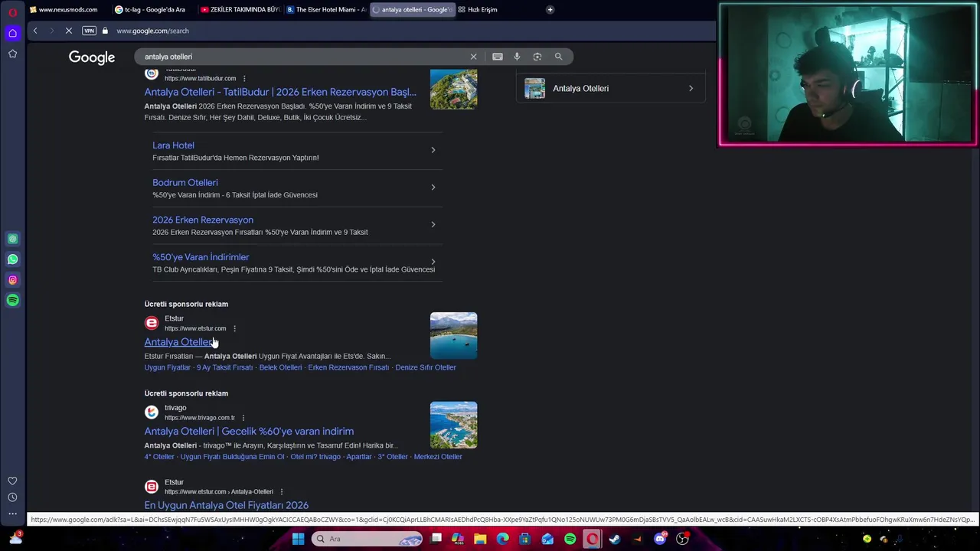Open Microsoft Edge from the taskbar

502,539
